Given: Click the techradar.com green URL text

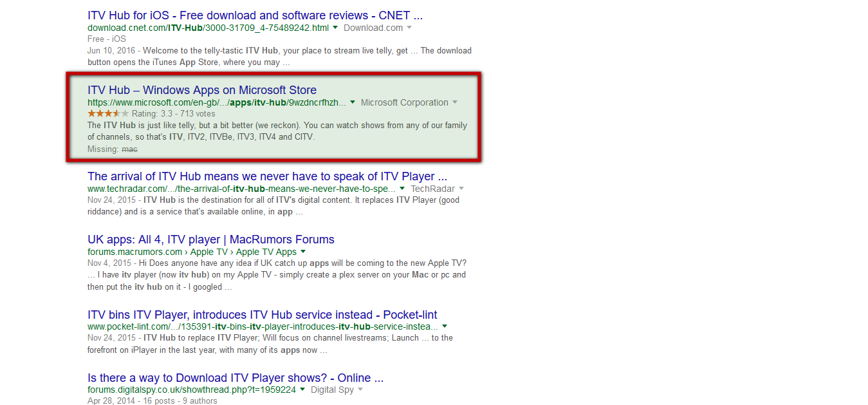Looking at the screenshot, I should coord(241,189).
